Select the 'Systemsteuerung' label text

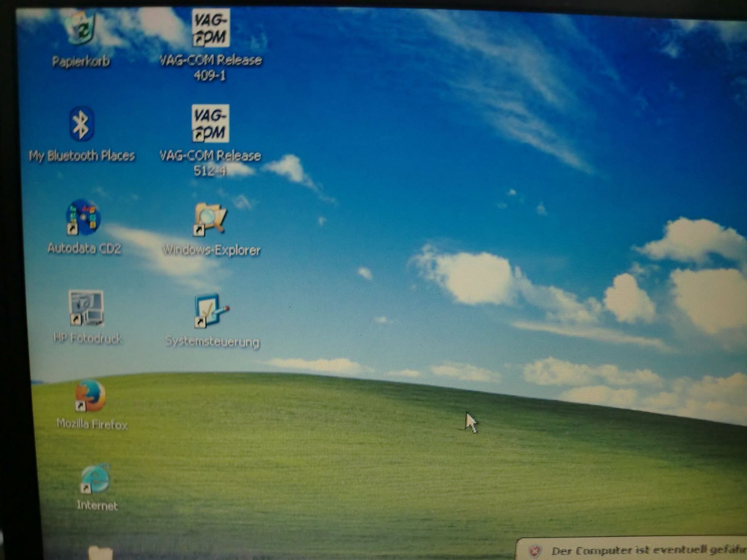212,342
